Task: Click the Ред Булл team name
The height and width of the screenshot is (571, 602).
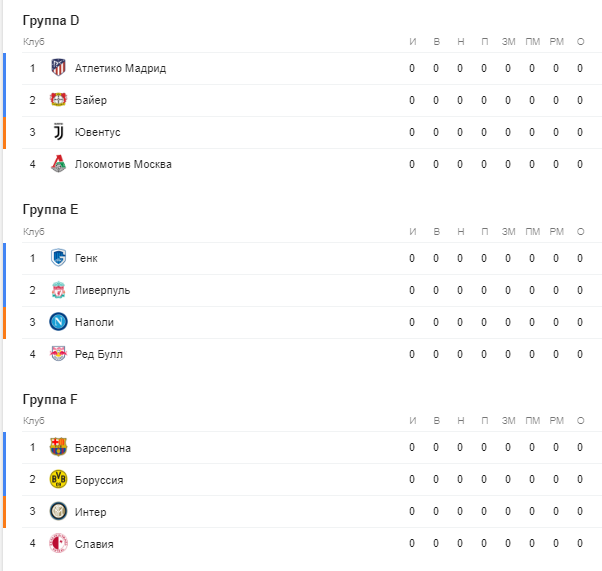Action: point(99,354)
